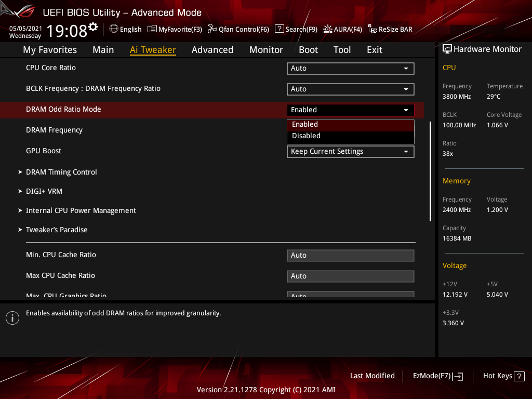Open AURA(F4) lighting icon
The height and width of the screenshot is (399, 532).
coord(327,29)
